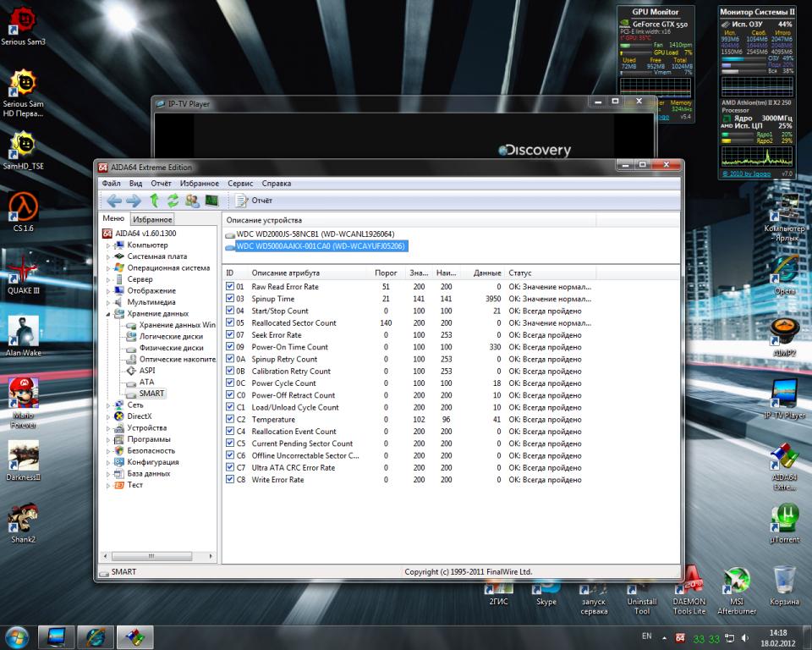
Task: Select CS 1.6 desktop icon
Action: pos(24,212)
